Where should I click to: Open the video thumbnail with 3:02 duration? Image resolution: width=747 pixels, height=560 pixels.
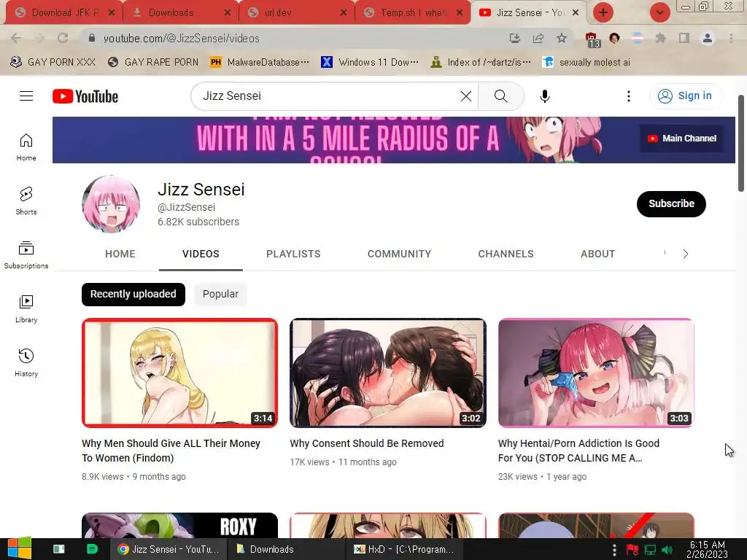[x=388, y=373]
